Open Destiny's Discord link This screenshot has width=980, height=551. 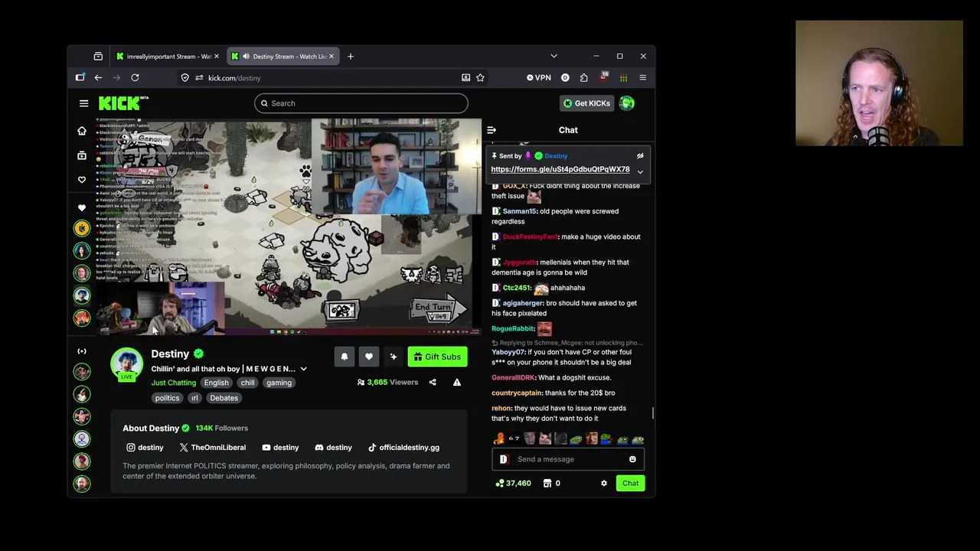[x=333, y=448]
